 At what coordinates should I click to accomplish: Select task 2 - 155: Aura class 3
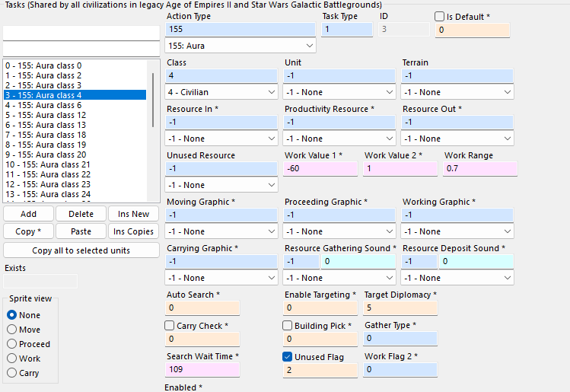pyautogui.click(x=75, y=85)
